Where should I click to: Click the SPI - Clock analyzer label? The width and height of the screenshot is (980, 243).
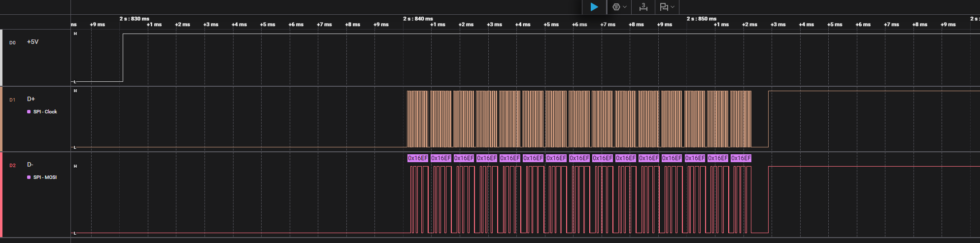(45, 112)
